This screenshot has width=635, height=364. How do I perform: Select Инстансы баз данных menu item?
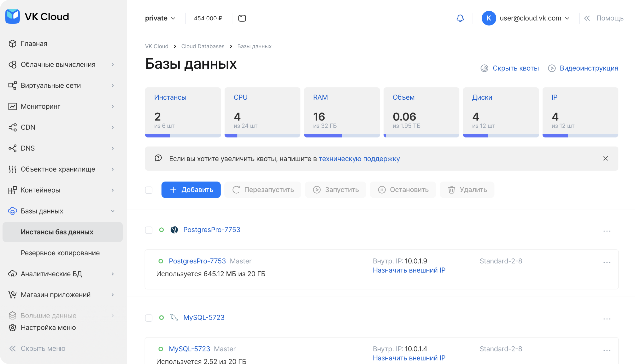pyautogui.click(x=63, y=232)
